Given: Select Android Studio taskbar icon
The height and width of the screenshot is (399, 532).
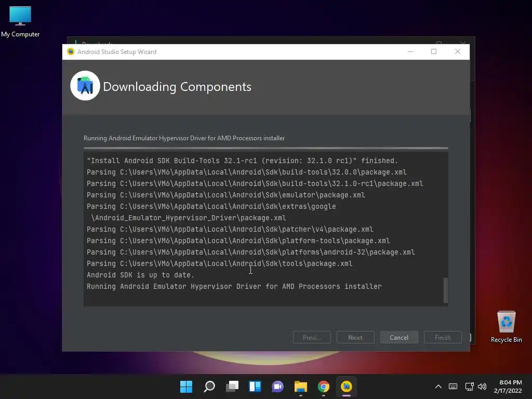Looking at the screenshot, I should coord(347,387).
